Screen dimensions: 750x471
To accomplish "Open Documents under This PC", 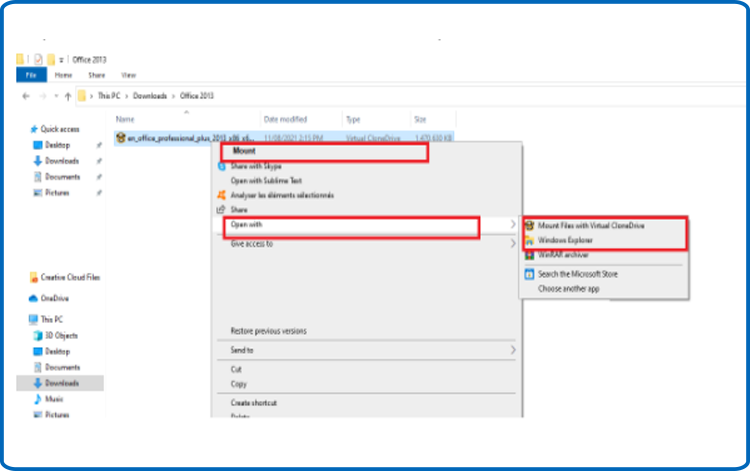I will 63,367.
